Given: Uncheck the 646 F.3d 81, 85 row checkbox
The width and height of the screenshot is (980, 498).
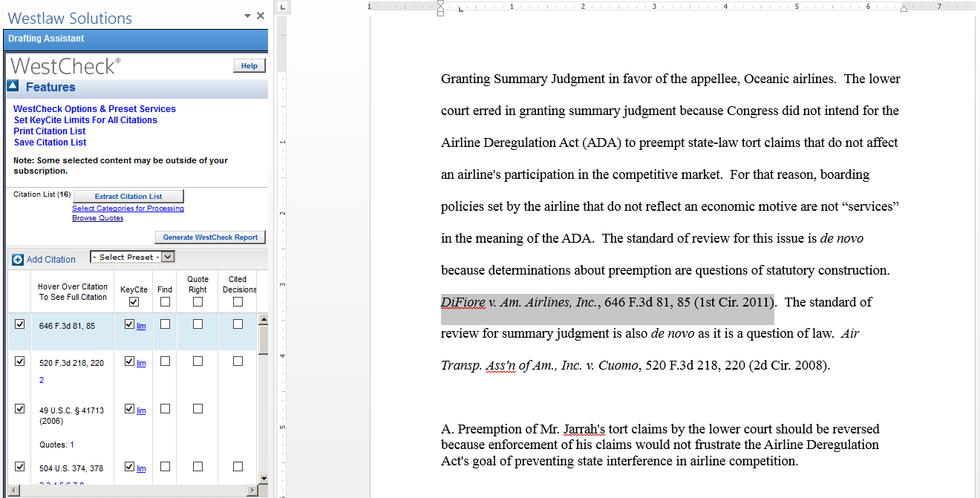Looking at the screenshot, I should pos(20,324).
